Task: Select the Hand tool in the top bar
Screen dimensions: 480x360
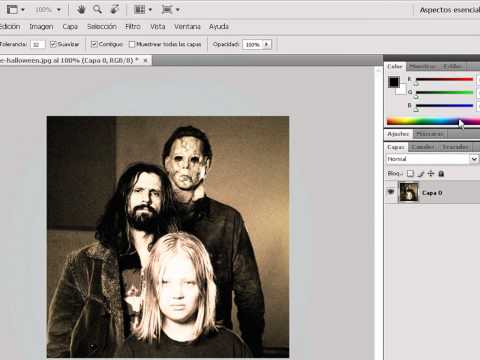Action: [81, 9]
